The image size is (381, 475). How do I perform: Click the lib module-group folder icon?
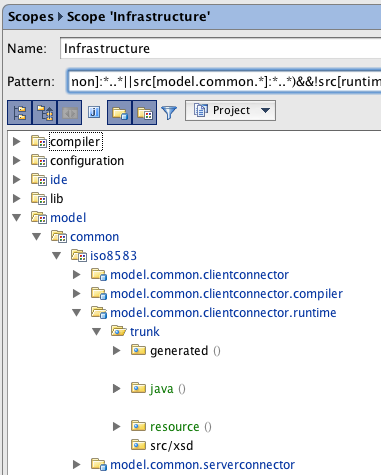(39, 199)
